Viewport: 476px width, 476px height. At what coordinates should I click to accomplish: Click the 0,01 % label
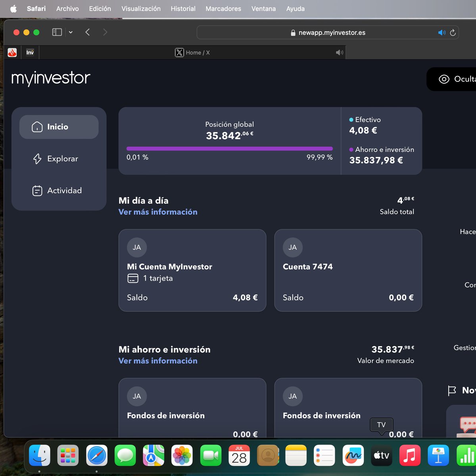point(137,157)
